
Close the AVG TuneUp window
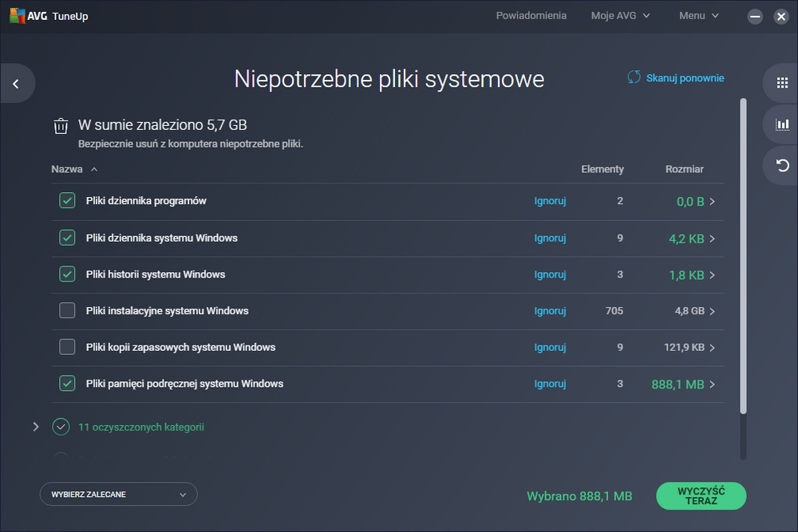(x=781, y=17)
